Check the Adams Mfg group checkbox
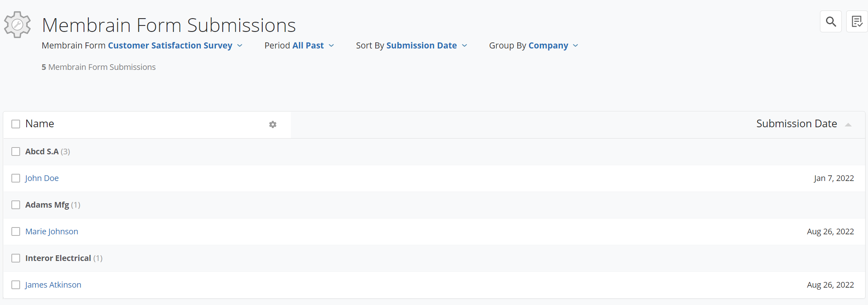Screen dimensions: 868x305 [16, 205]
